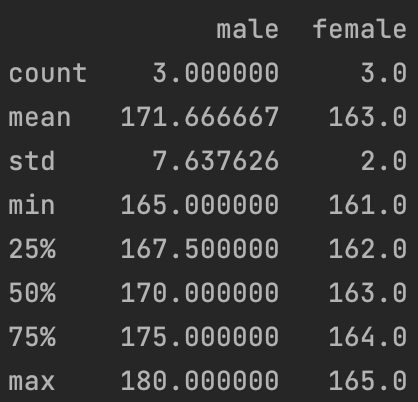
Task: Click the female 25% value 162.0
Action: pyautogui.click(x=368, y=249)
